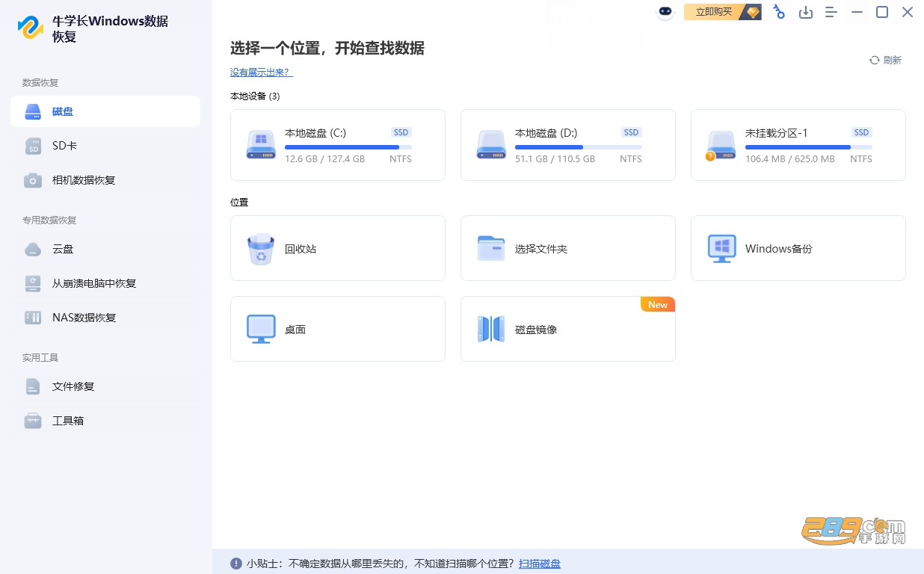Screen dimensions: 924x574
Task: Select the Windows备份 label
Action: point(779,249)
